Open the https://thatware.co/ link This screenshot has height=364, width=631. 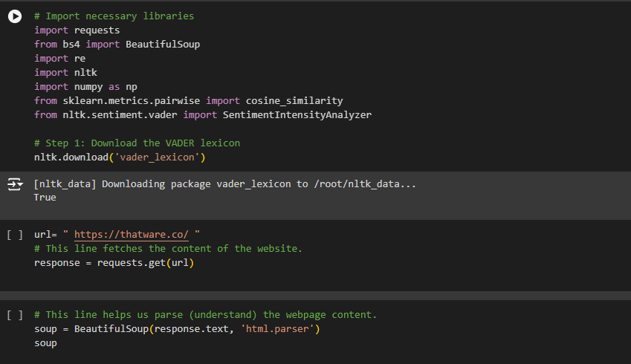pos(132,235)
